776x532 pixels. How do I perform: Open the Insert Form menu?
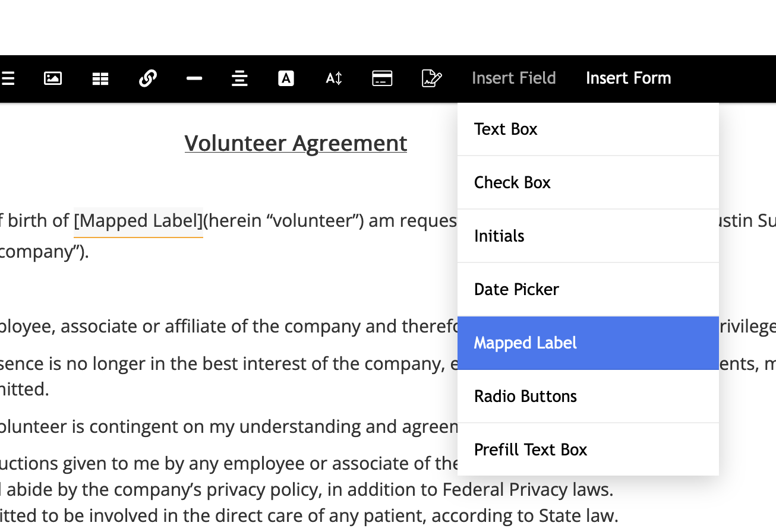pyautogui.click(x=628, y=78)
